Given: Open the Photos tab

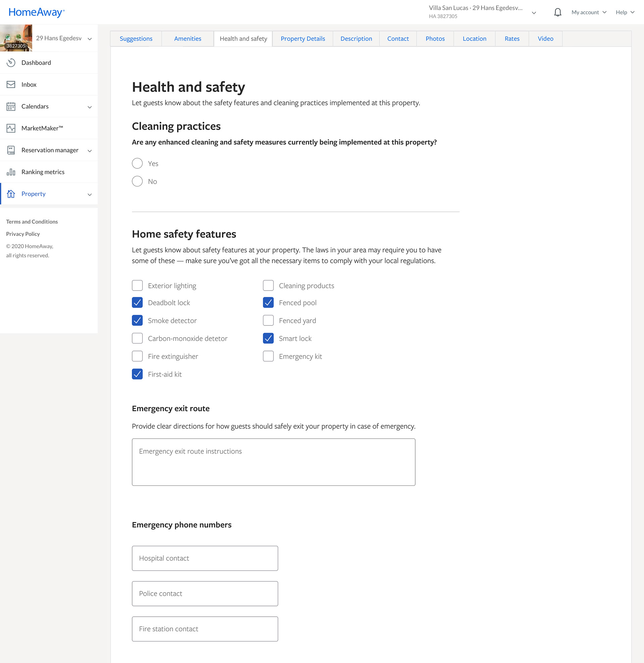Looking at the screenshot, I should click(435, 39).
